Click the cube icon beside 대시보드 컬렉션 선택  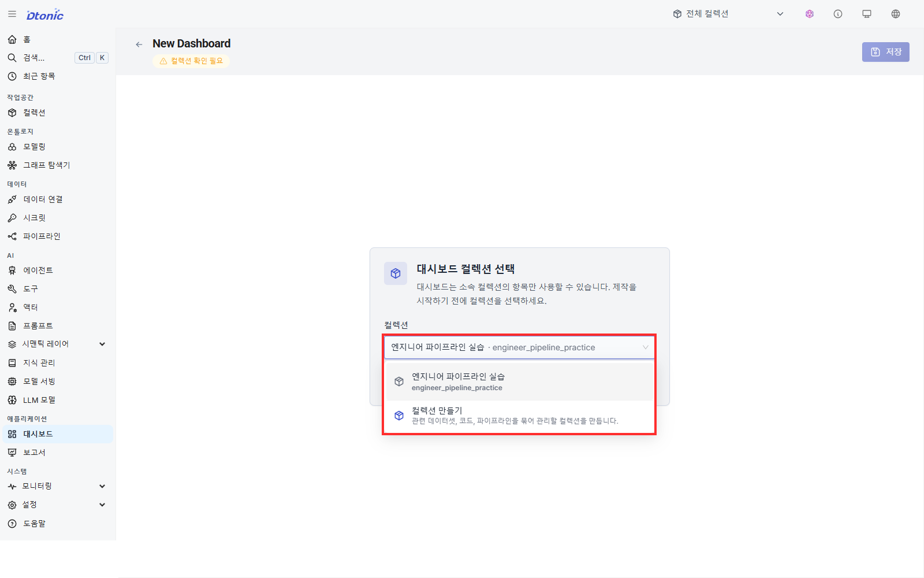(396, 273)
